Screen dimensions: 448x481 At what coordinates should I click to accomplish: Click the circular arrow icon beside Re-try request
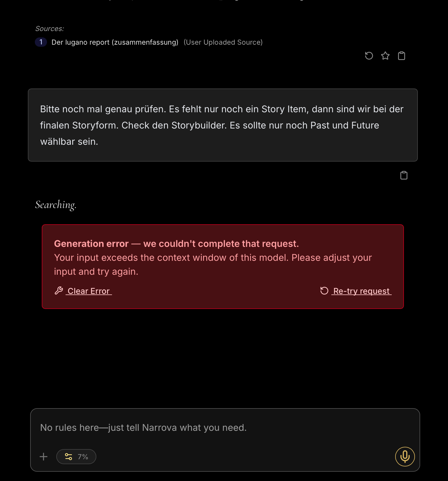[324, 291]
